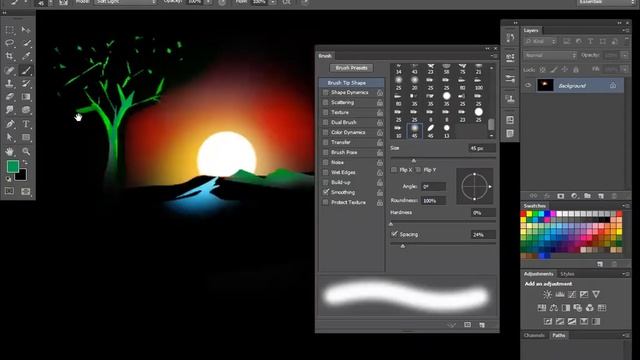
Task: Disable the Smoothing checkbox
Action: pos(325,192)
